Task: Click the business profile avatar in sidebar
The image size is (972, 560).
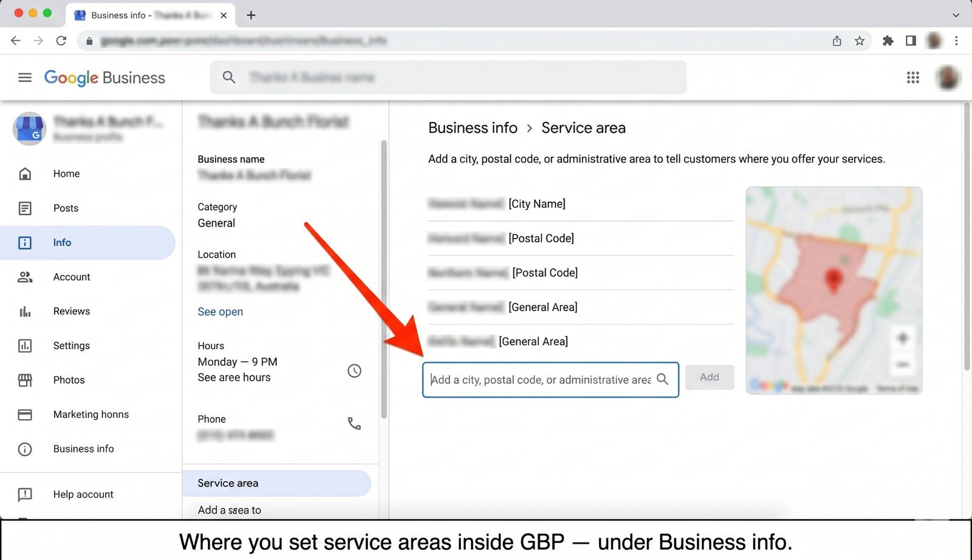Action: 29,129
